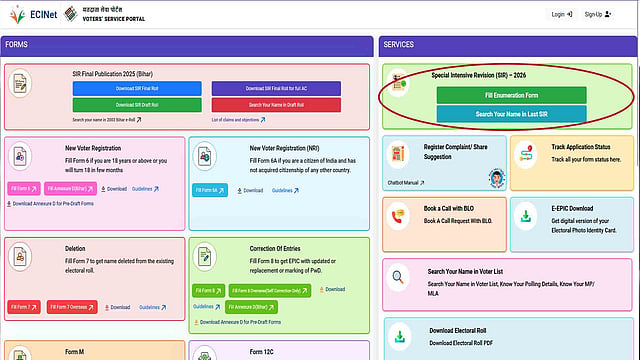Open the Chatbot Manual link
The image size is (640, 360).
tap(406, 183)
